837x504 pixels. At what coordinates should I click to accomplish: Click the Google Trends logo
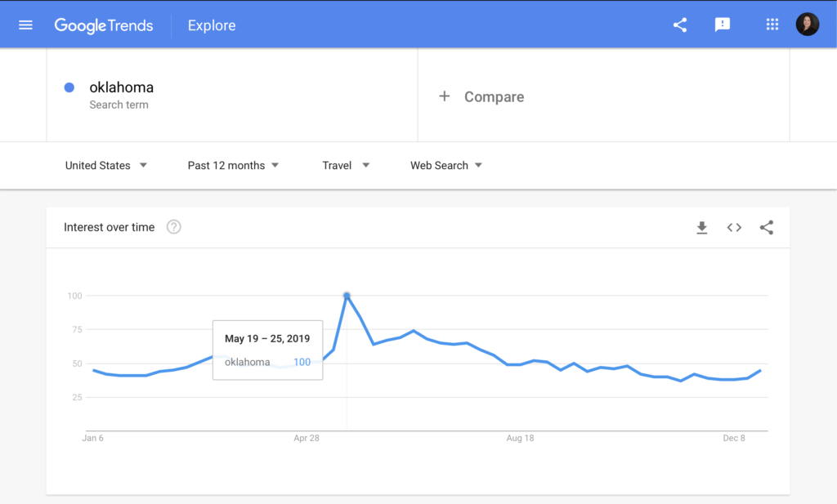click(104, 25)
